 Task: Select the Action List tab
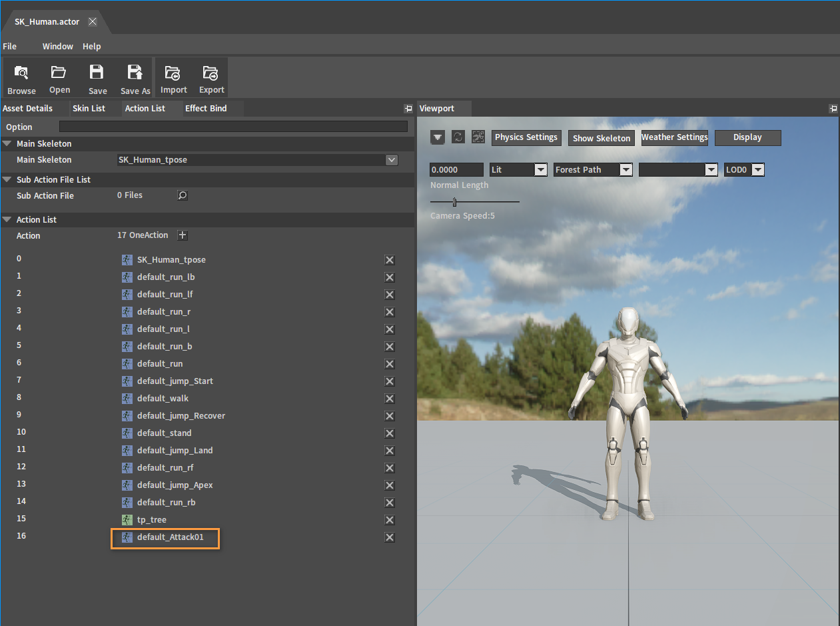pos(145,108)
